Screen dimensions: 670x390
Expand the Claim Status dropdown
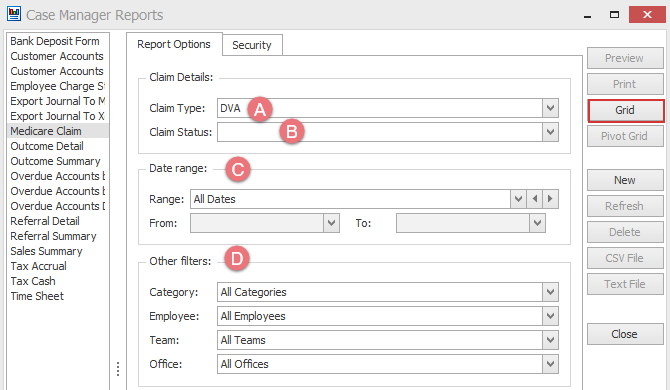[550, 132]
